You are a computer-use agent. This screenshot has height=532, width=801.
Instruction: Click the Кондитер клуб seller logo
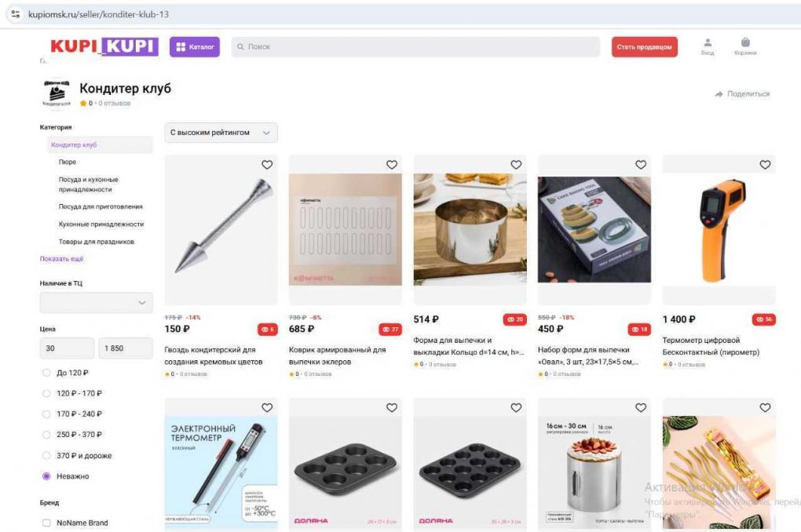point(57,93)
